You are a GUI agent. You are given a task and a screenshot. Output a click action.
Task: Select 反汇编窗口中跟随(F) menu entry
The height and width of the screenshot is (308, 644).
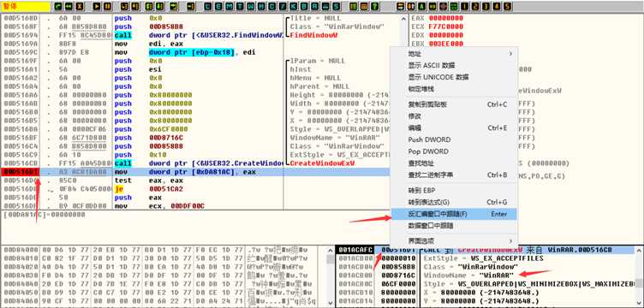(454, 214)
